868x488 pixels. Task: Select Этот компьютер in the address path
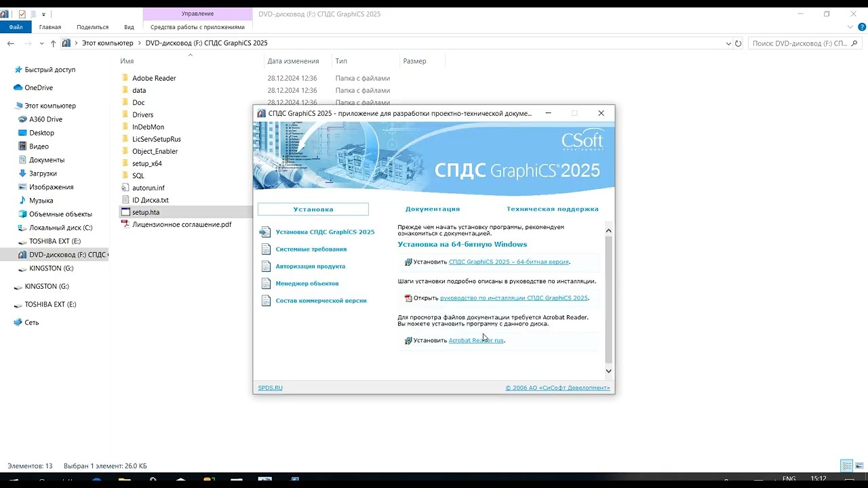[107, 43]
